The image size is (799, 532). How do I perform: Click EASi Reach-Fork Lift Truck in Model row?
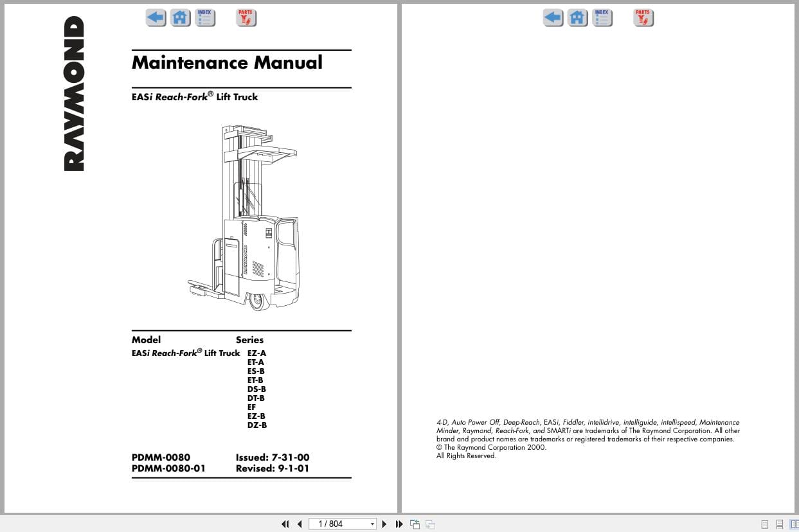coord(186,353)
